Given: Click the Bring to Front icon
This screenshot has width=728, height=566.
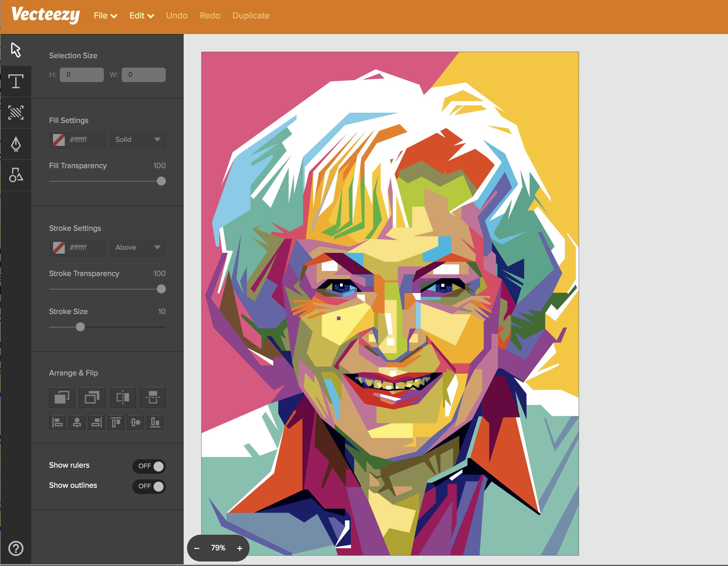Looking at the screenshot, I should tap(62, 397).
